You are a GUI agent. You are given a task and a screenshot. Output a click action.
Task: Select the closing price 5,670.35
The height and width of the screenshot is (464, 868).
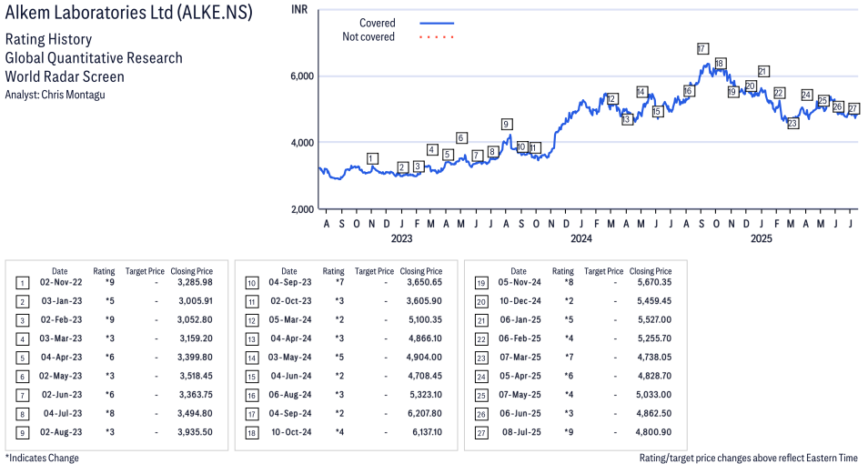(654, 282)
